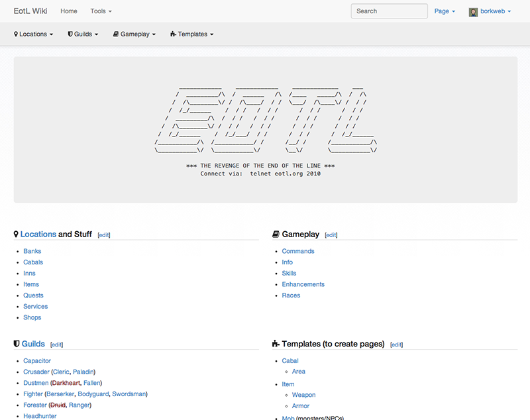Click the shield icon beside Guilds heading
Image resolution: width=530 pixels, height=420 pixels.
[x=16, y=344]
